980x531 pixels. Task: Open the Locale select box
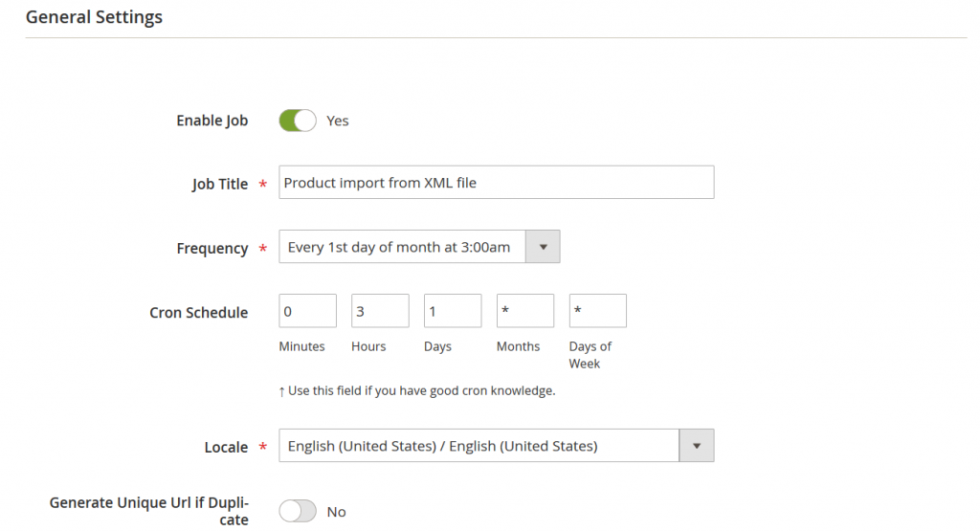479,446
